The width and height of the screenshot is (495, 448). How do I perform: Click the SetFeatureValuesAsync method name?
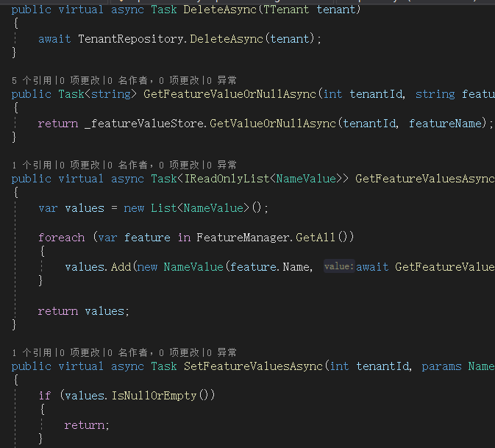pyautogui.click(x=253, y=366)
